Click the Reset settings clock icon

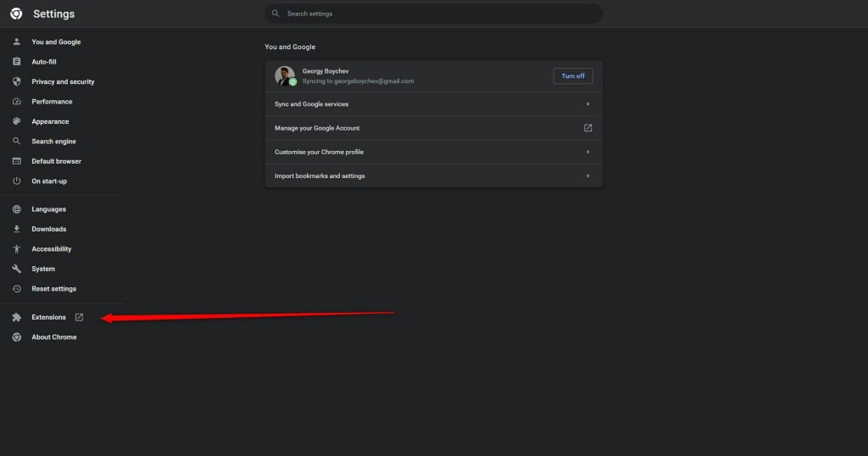(17, 289)
